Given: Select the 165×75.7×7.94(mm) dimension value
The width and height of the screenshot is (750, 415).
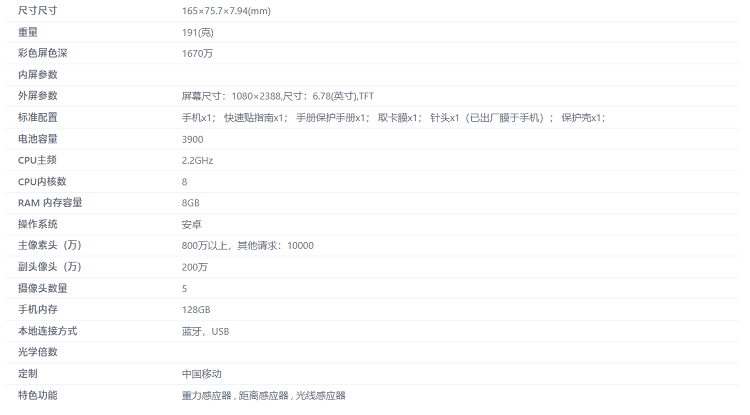Looking at the screenshot, I should (226, 11).
